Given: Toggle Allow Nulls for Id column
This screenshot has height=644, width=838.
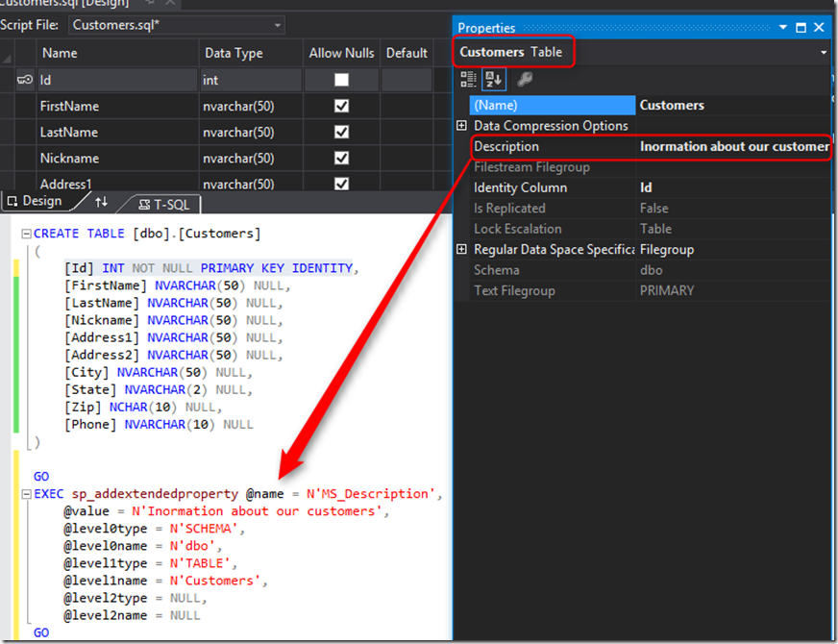Looking at the screenshot, I should click(x=341, y=80).
